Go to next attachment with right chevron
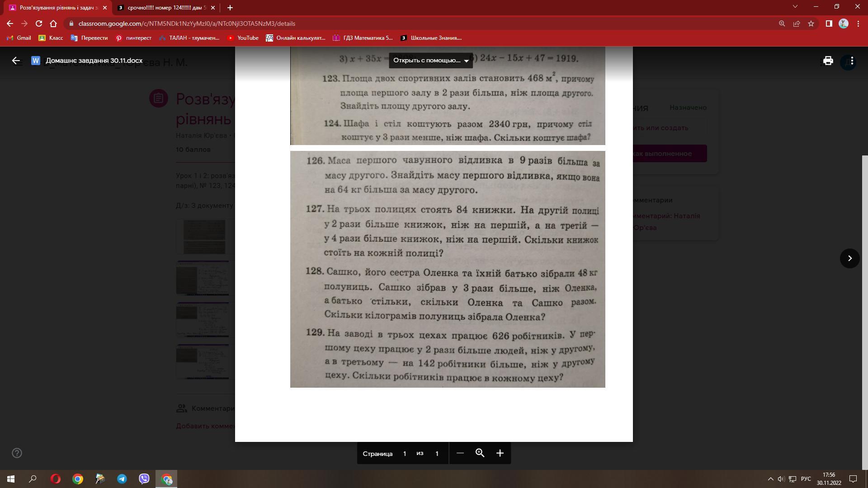The height and width of the screenshot is (488, 868). 849,258
